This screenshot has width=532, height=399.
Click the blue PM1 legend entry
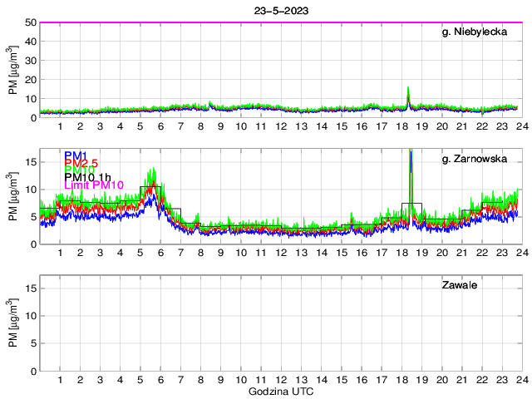click(x=74, y=155)
